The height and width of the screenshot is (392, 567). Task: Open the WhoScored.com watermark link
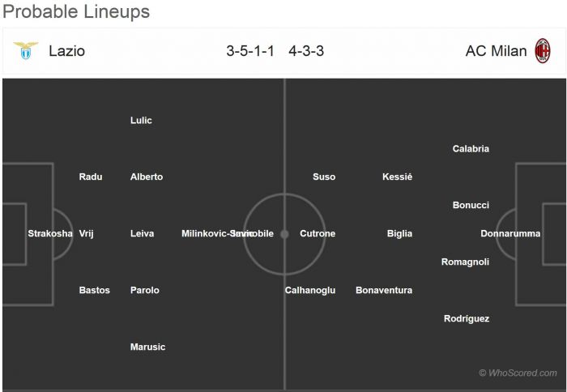point(518,373)
